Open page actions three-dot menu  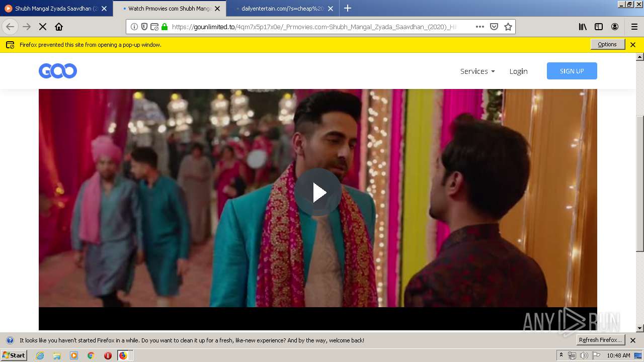480,27
